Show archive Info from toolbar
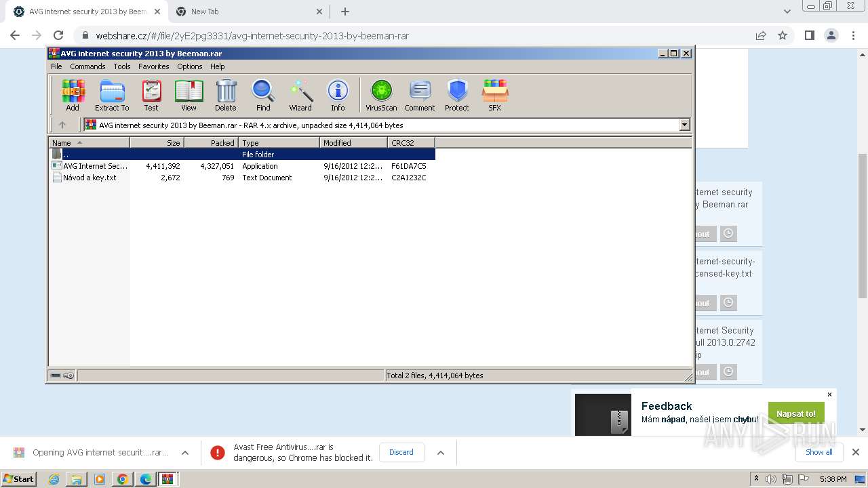The height and width of the screenshot is (488, 868). 338,95
